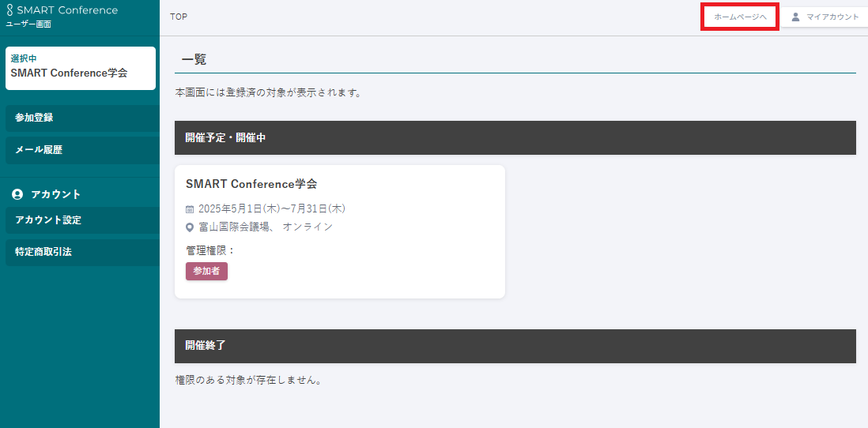The image size is (868, 428).
Task: Click the アカウント person icon in sidebar
Action: coord(17,194)
